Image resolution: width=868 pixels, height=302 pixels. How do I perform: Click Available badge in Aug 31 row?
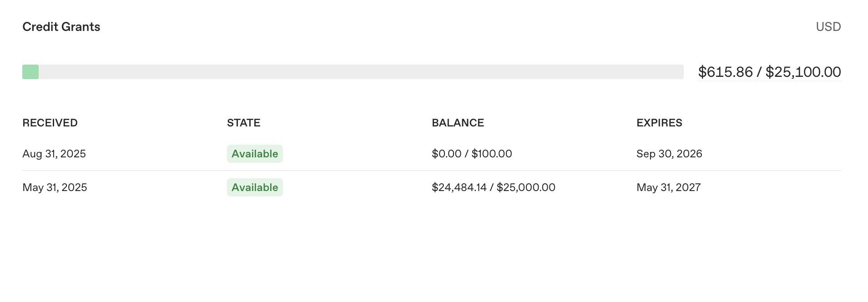coord(255,154)
